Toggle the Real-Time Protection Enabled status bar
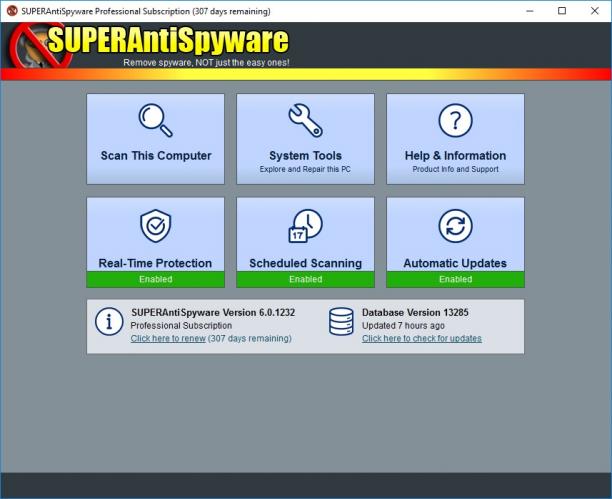 click(x=155, y=279)
